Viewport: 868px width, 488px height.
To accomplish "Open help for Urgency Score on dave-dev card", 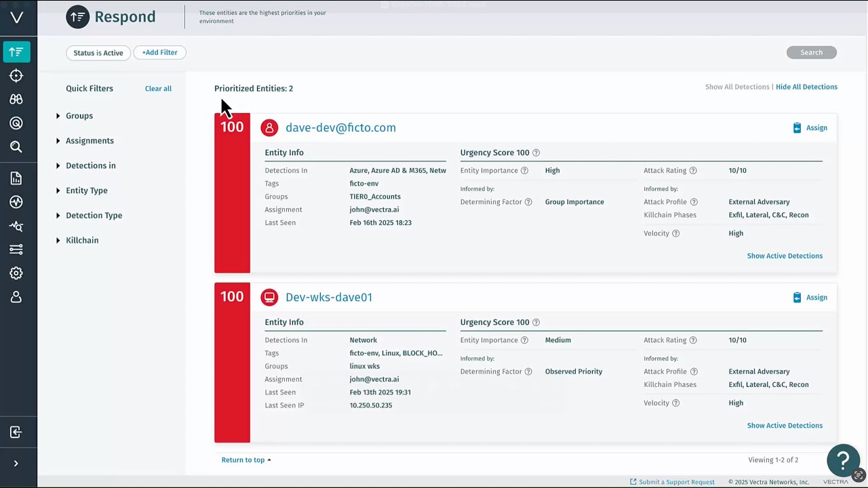I will point(536,152).
